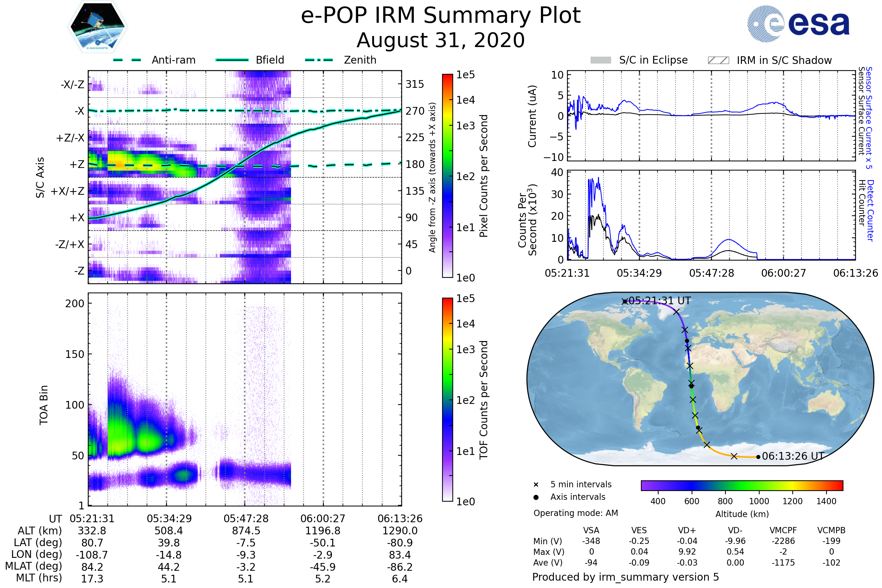882x588 pixels.
Task: Click the Zenith dash-dot legend line
Action: pyautogui.click(x=319, y=60)
